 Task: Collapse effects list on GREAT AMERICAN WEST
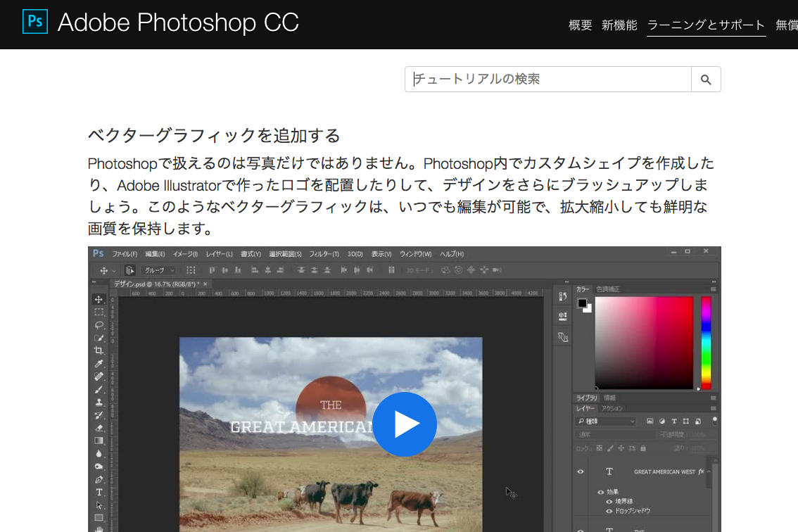coord(709,472)
